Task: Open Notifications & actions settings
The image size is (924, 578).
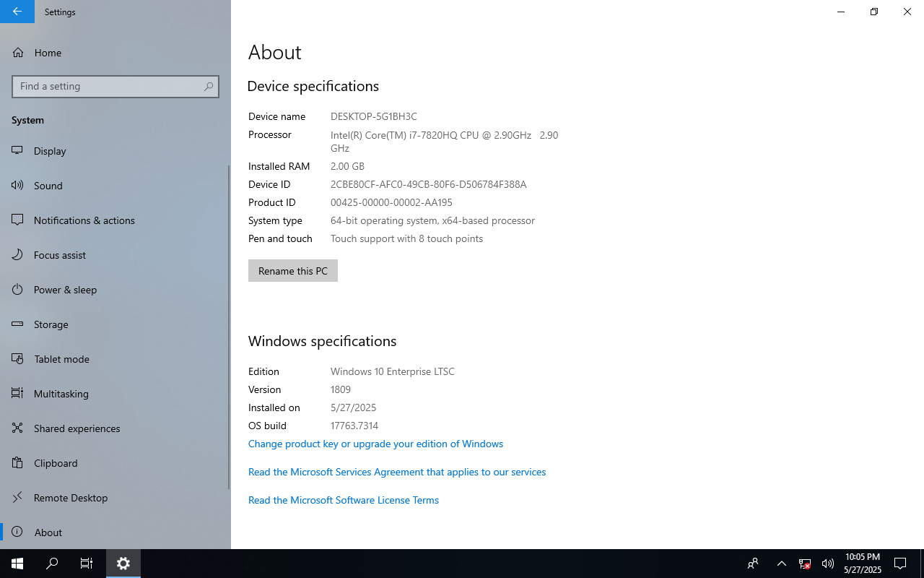Action: coord(115,220)
